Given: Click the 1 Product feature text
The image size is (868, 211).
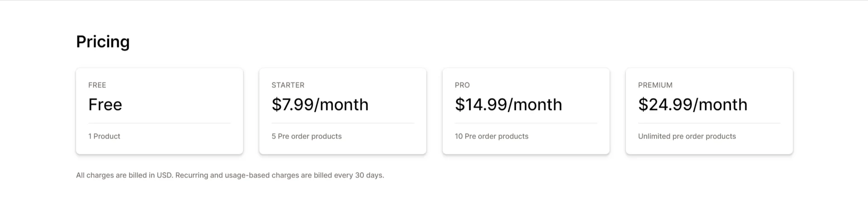Looking at the screenshot, I should [x=104, y=136].
